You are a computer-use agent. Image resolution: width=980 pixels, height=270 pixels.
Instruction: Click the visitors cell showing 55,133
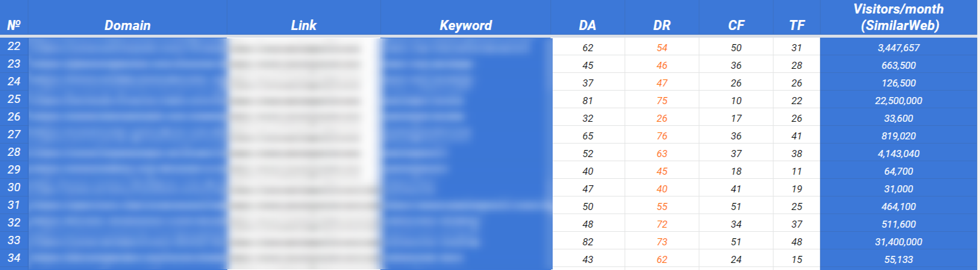(x=898, y=259)
